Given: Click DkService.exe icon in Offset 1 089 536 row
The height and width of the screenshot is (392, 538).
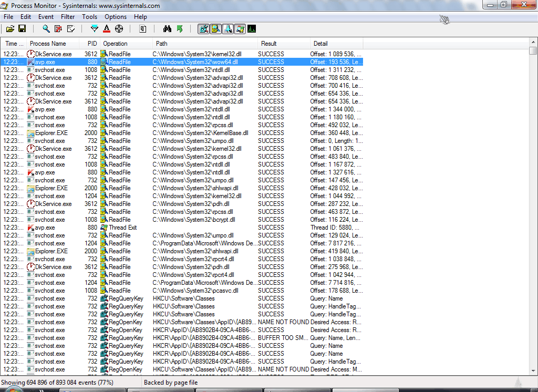Looking at the screenshot, I should click(x=30, y=54).
